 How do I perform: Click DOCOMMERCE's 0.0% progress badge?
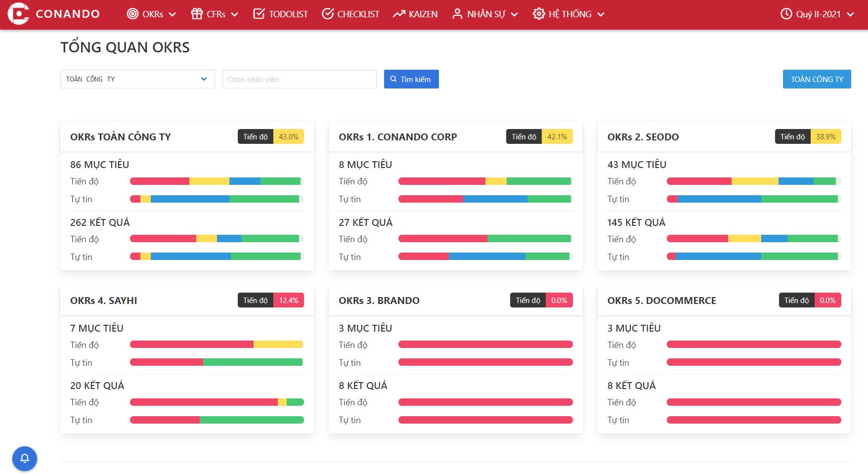tap(827, 300)
